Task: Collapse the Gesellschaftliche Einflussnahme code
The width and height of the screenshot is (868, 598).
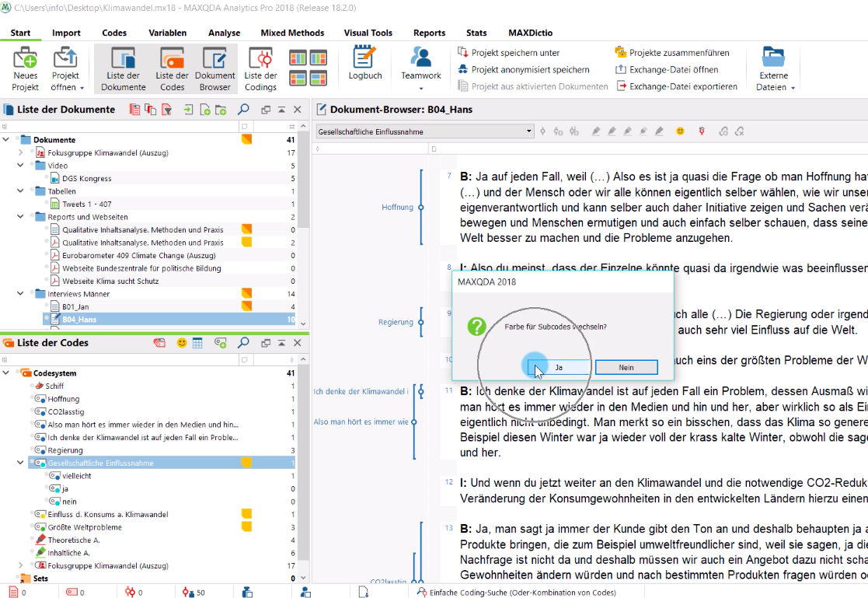Action: point(20,463)
